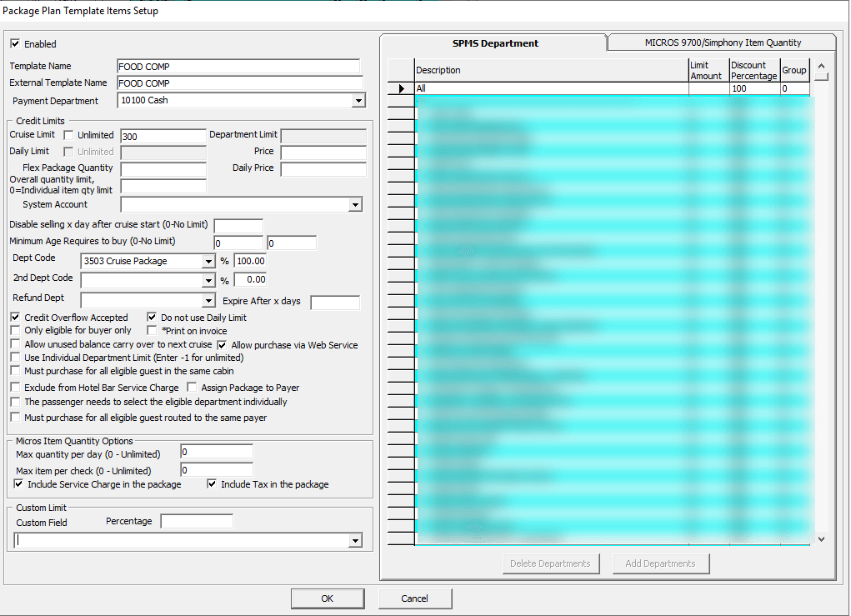Click in the Template Name field
Screen dimensions: 851x616
[x=239, y=67]
